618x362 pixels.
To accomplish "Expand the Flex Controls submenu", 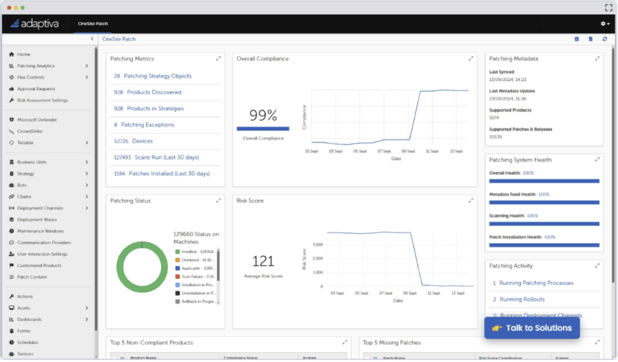I will click(87, 77).
